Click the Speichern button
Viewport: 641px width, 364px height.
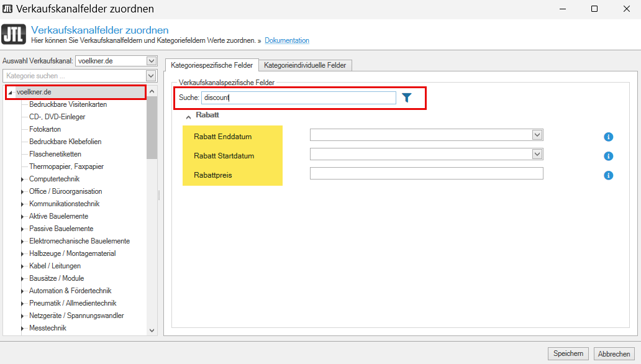pyautogui.click(x=568, y=353)
